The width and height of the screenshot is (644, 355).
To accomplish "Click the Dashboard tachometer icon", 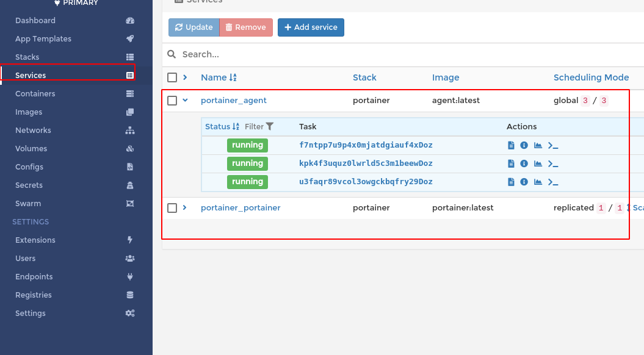I will click(130, 21).
